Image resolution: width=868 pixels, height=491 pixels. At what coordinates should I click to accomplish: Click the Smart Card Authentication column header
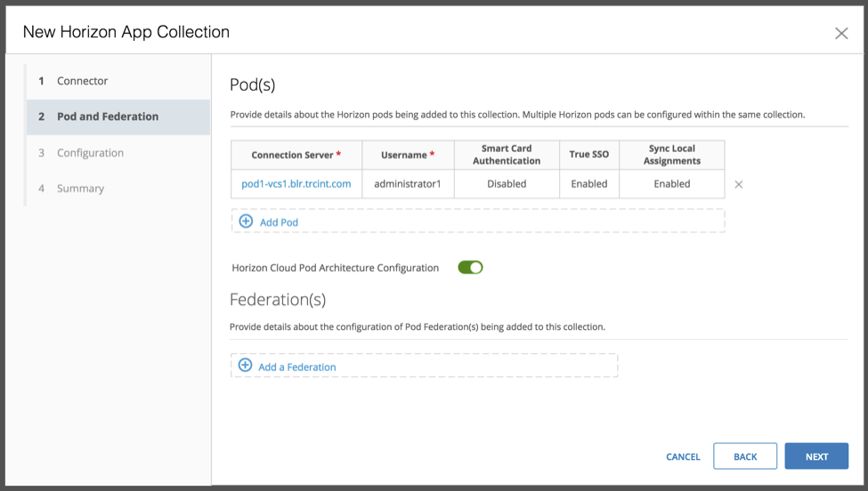pyautogui.click(x=507, y=155)
